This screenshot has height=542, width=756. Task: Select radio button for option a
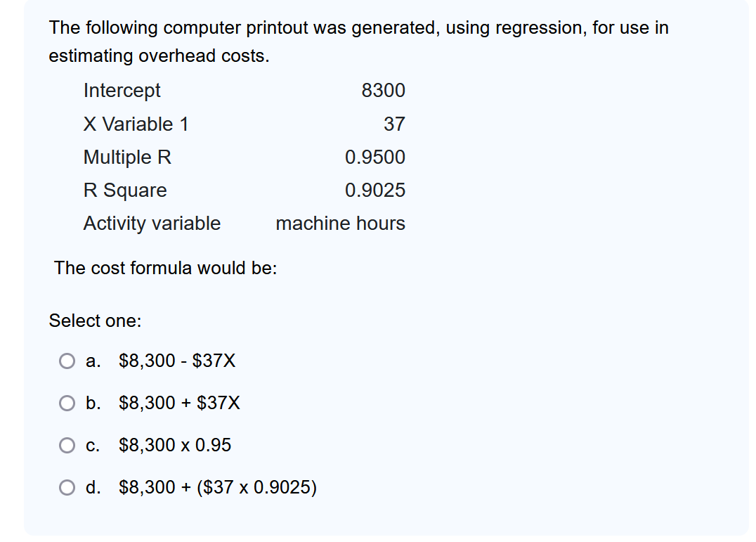pyautogui.click(x=67, y=361)
